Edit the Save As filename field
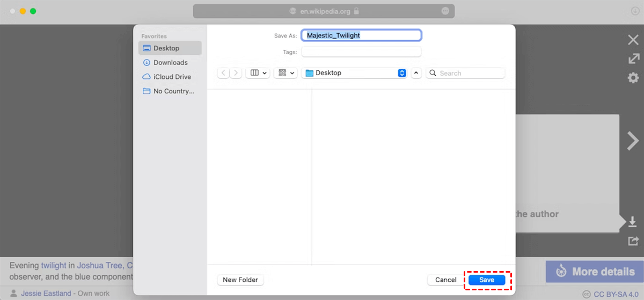Screen dimensions: 644x300 (361, 35)
